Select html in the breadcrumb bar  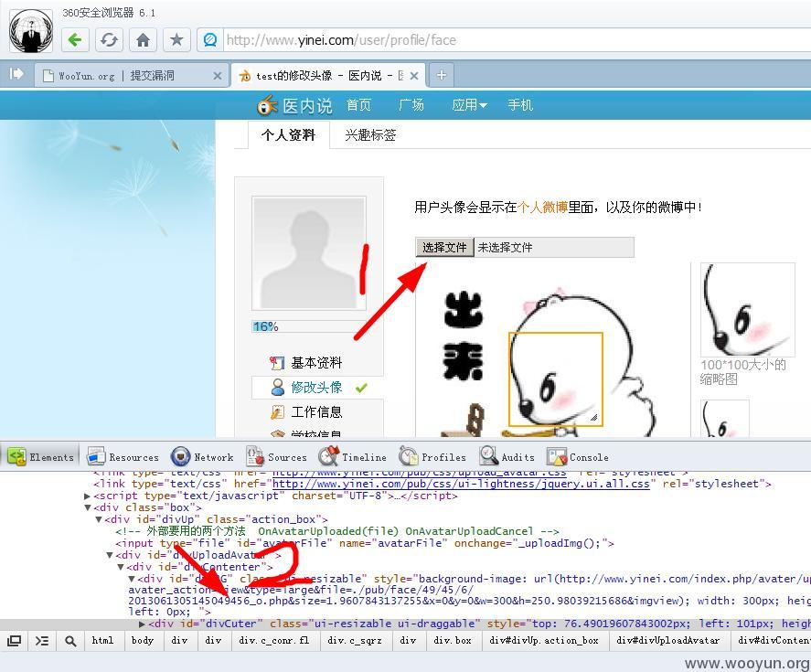pyautogui.click(x=102, y=640)
